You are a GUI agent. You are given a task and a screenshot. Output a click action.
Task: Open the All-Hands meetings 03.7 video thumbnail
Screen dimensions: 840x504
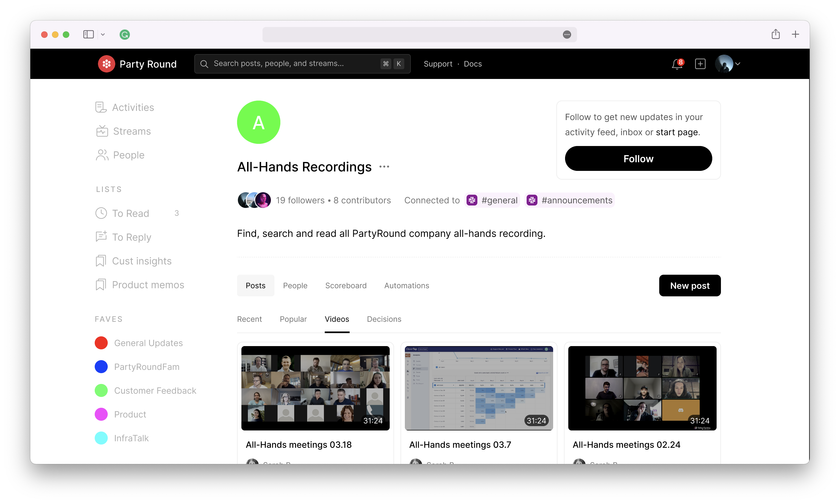point(478,388)
